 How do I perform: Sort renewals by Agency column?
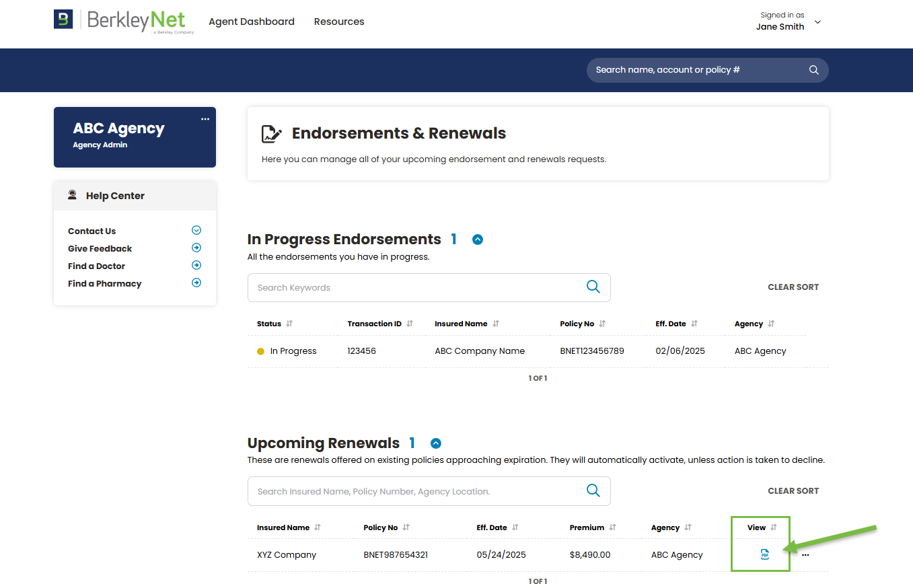[688, 527]
